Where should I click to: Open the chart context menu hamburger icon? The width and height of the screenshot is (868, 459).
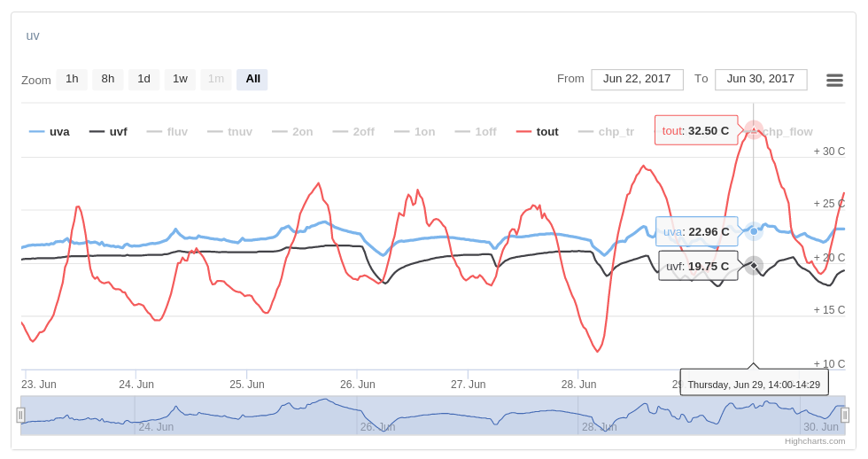[834, 80]
